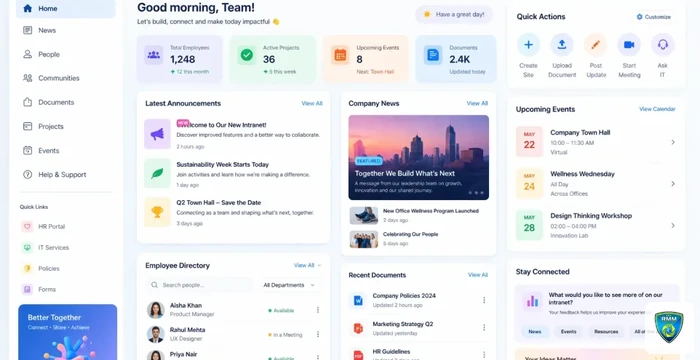Click the Search people input field
The height and width of the screenshot is (360, 700).
200,285
